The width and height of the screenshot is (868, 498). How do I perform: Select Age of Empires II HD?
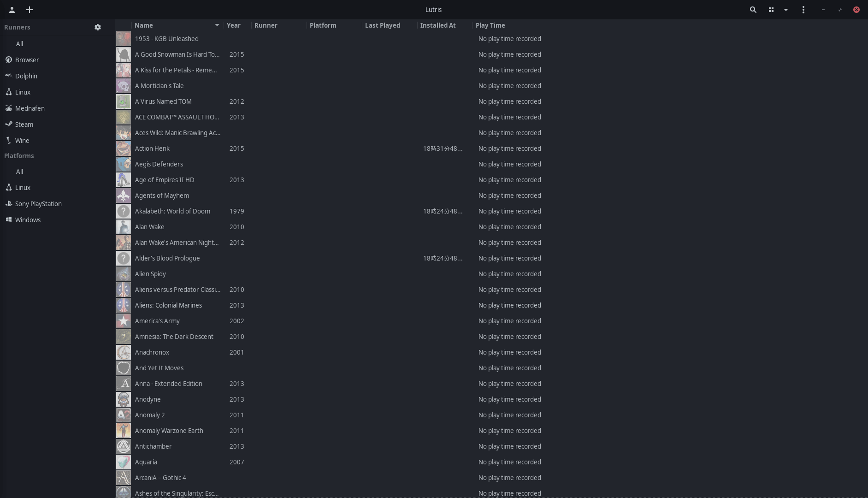coord(491,180)
